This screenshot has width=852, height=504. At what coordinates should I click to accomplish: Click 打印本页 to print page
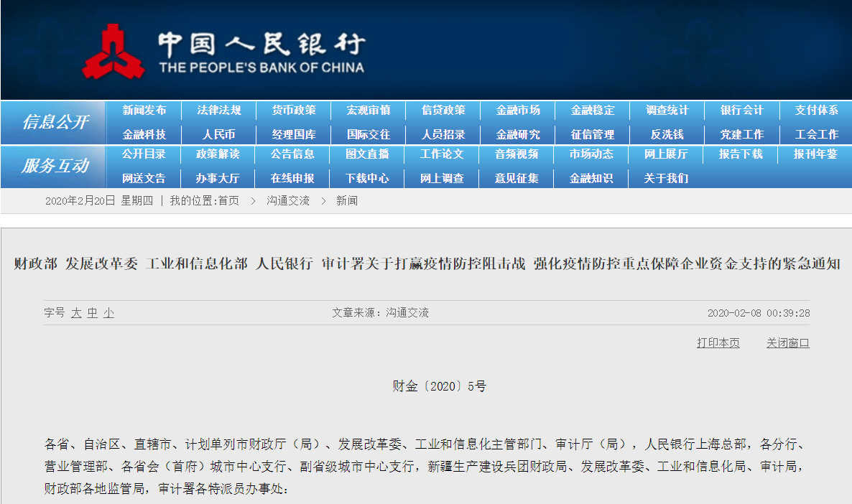click(718, 343)
